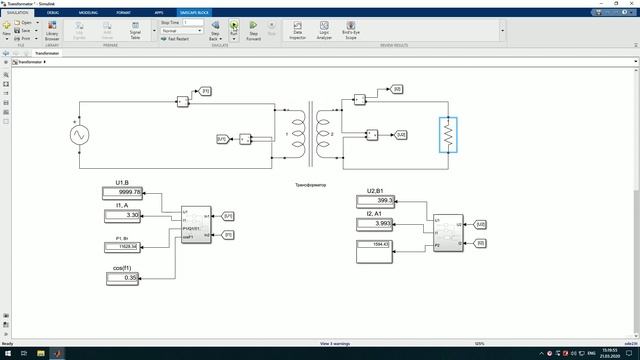Click the Open file button

[x=23, y=23]
